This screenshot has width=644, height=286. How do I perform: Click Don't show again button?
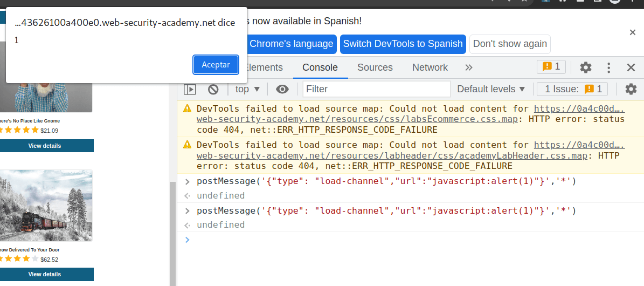(510, 44)
